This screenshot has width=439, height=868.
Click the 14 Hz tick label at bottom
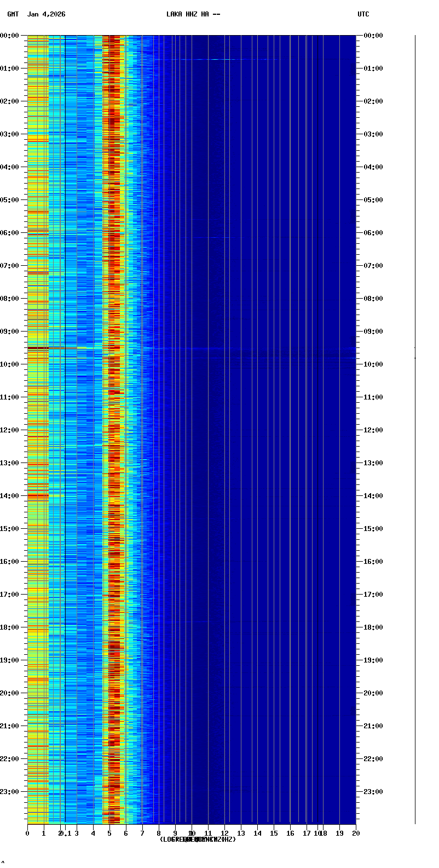[x=257, y=833]
